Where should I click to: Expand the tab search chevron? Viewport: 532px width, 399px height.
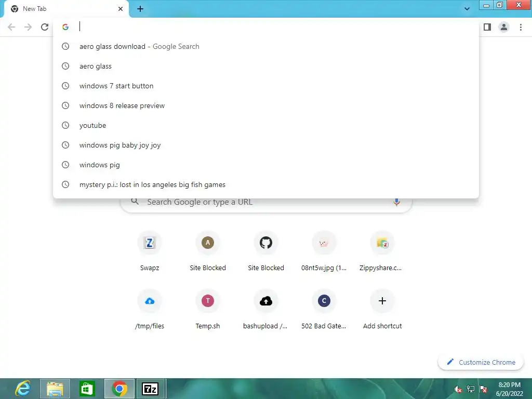[x=467, y=9]
